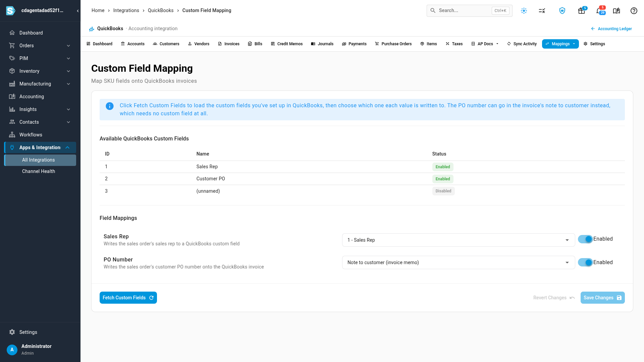Viewport: 644px width, 362px height.
Task: Open the Mappings tab dropdown
Action: [x=560, y=44]
